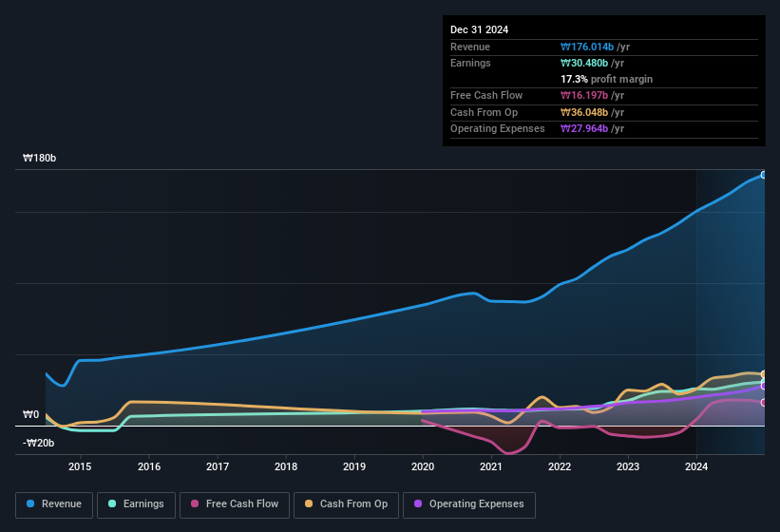Screen dimensions: 780x532
Task: Toggle the Revenue series label in legend
Action: tap(62, 503)
